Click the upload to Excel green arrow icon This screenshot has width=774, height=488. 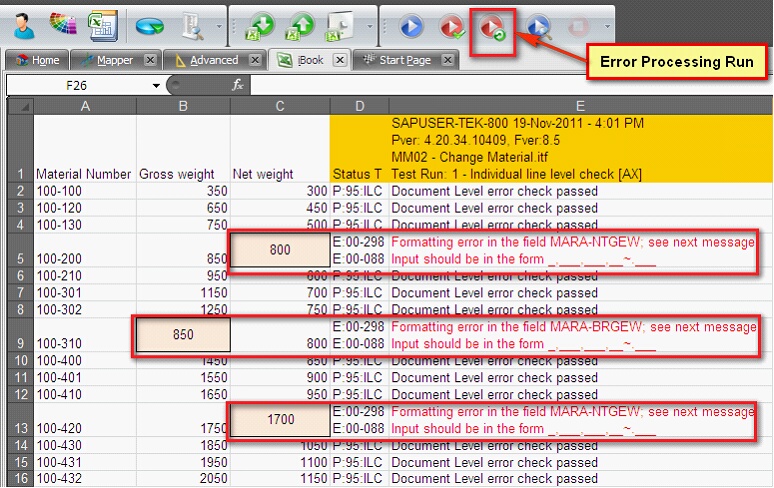[302, 25]
